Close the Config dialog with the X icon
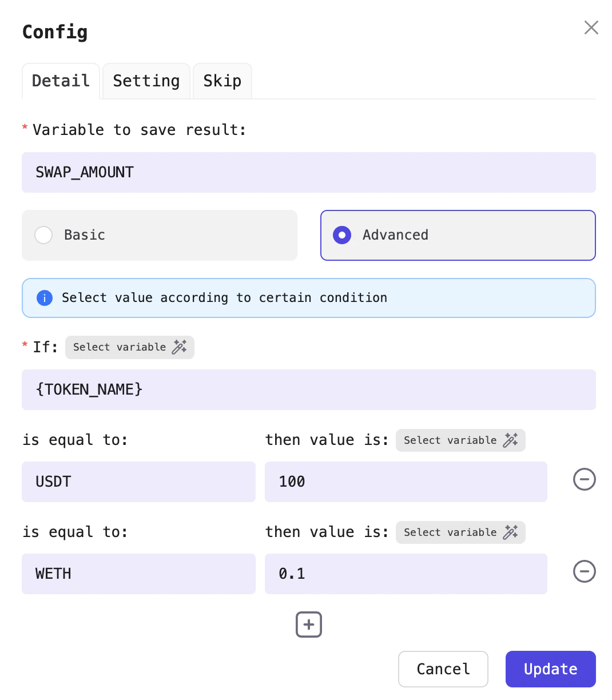Screen dimensions: 612x700 [x=591, y=27]
